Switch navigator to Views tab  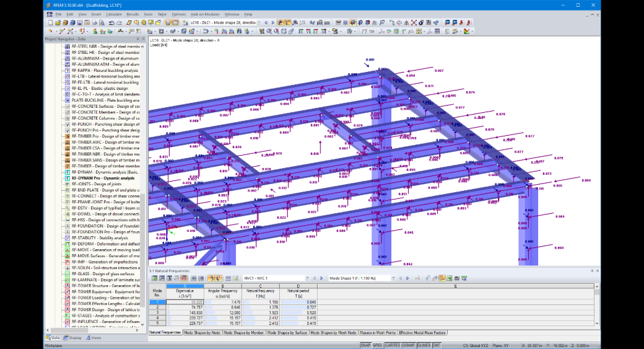pyautogui.click(x=94, y=337)
